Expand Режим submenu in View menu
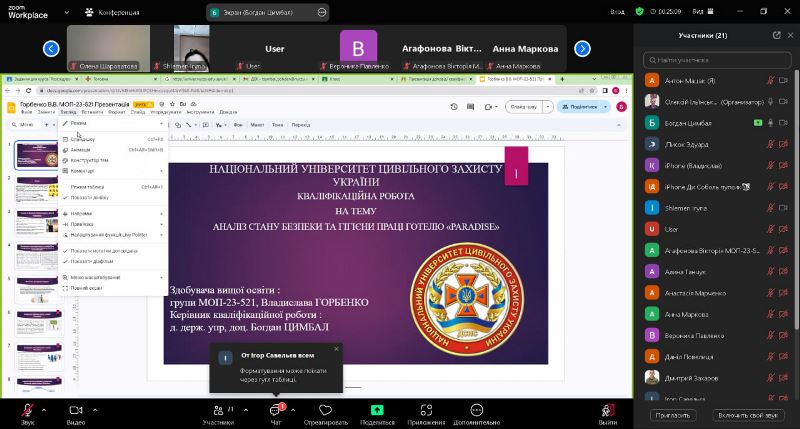800x429 pixels. (x=113, y=123)
